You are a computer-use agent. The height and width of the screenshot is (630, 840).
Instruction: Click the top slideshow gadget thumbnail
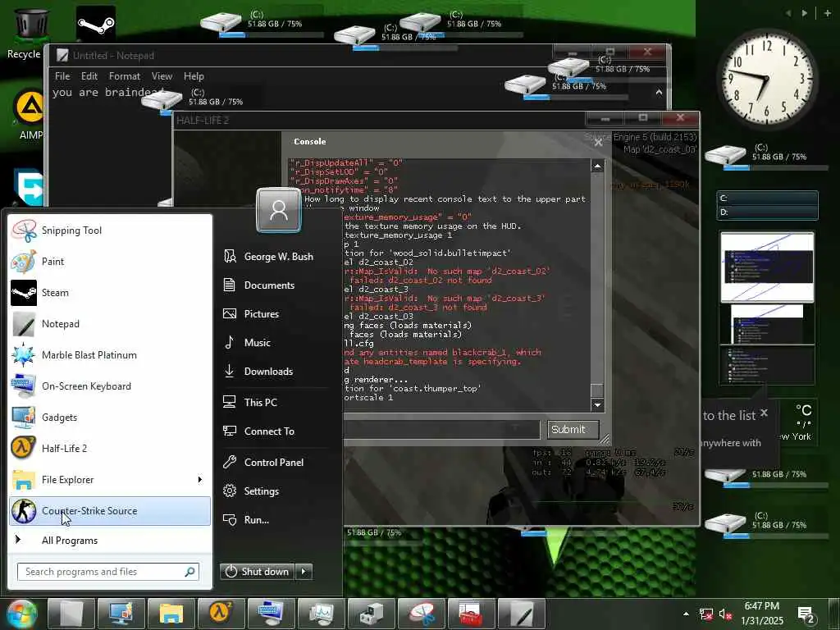coord(767,267)
